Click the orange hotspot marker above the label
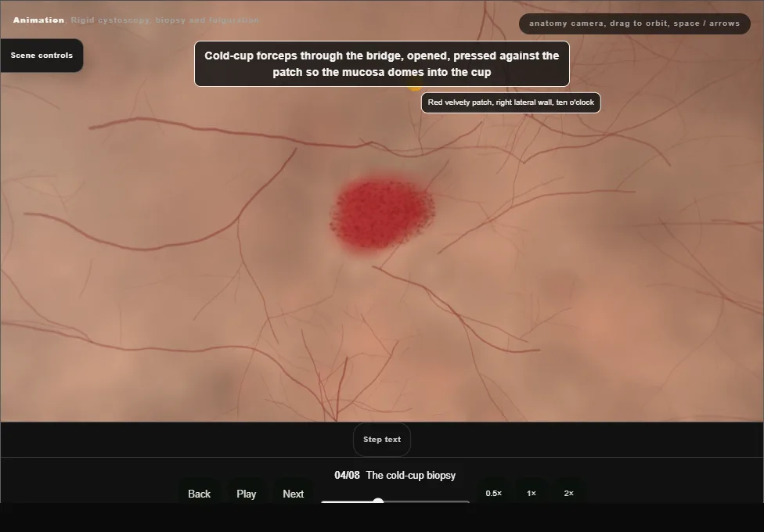Image resolution: width=764 pixels, height=532 pixels. click(x=414, y=88)
